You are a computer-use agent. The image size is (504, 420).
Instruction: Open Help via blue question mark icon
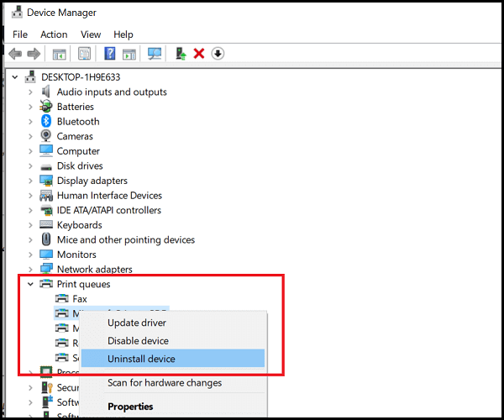click(109, 54)
